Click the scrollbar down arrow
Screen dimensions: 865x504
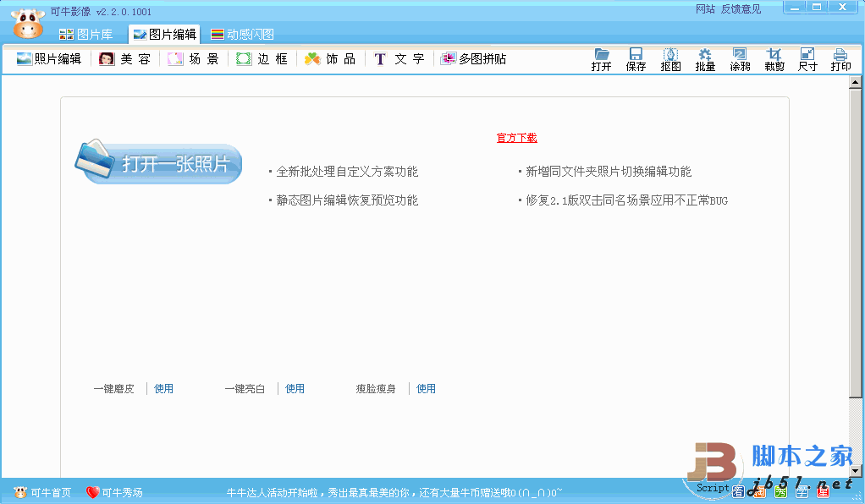(855, 470)
